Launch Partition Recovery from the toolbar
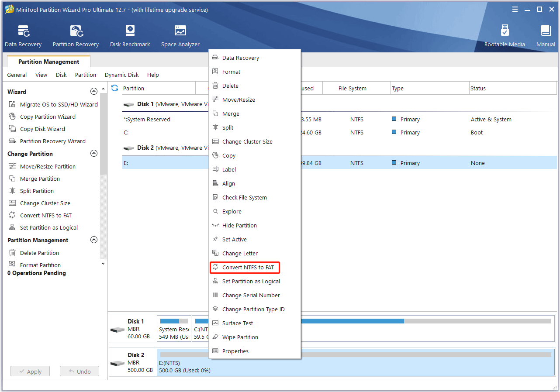Viewport: 560px width, 392px height. [76, 31]
